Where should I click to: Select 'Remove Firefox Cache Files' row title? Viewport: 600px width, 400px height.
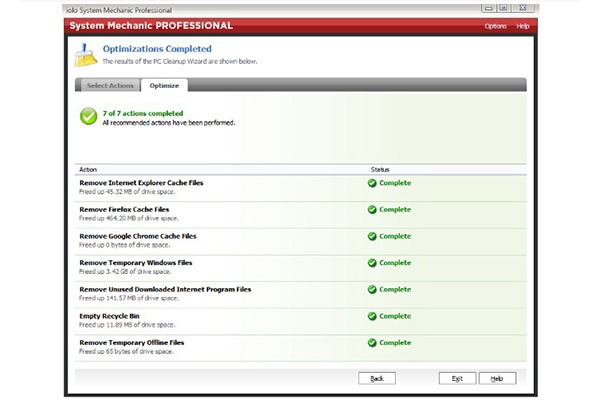(124, 209)
